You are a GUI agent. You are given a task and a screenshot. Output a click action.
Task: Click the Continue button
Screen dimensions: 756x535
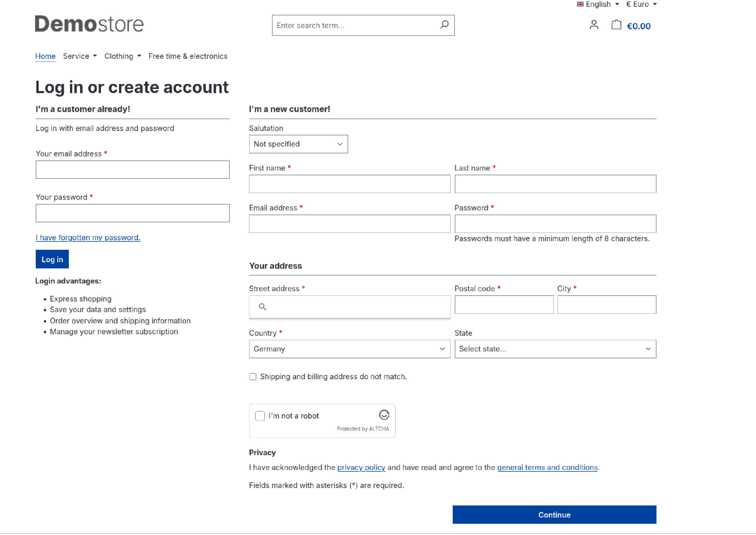click(555, 515)
